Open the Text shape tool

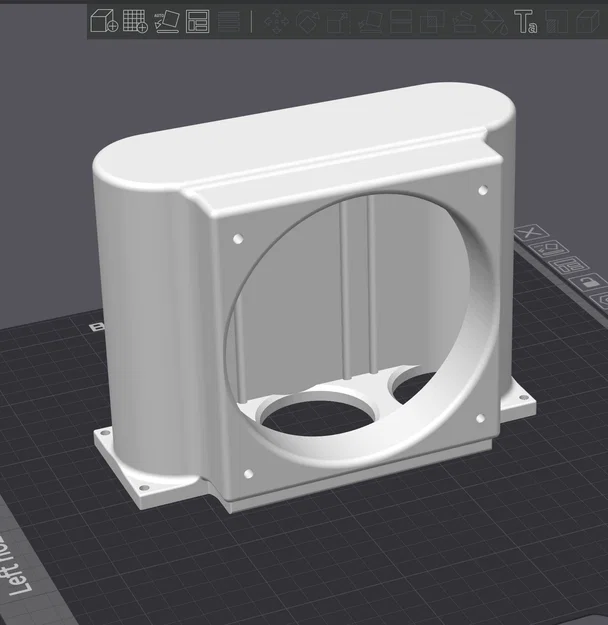[525, 22]
